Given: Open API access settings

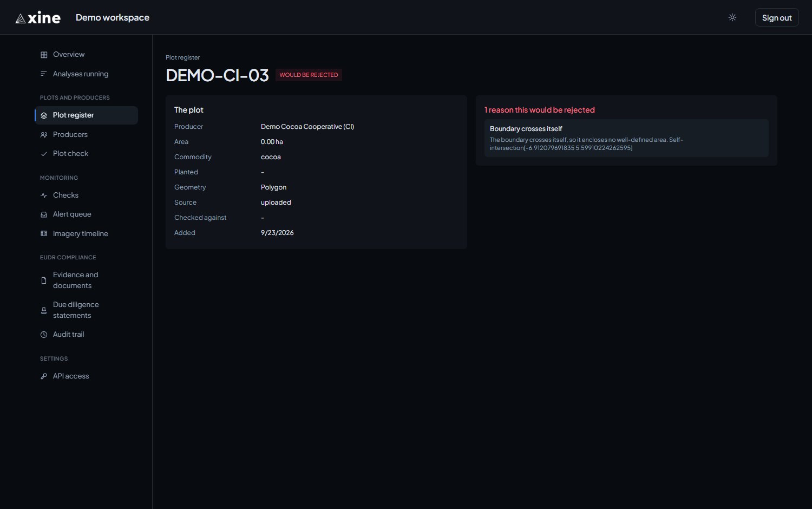Looking at the screenshot, I should tap(87, 376).
